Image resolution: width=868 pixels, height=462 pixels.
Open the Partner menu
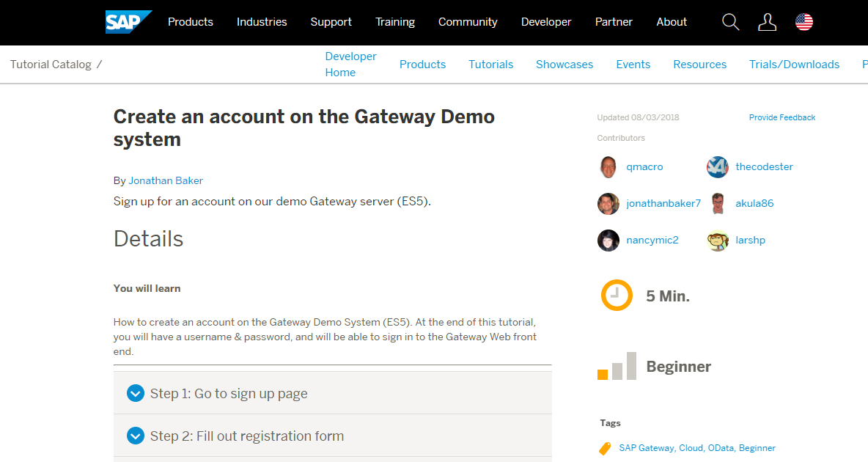[614, 22]
